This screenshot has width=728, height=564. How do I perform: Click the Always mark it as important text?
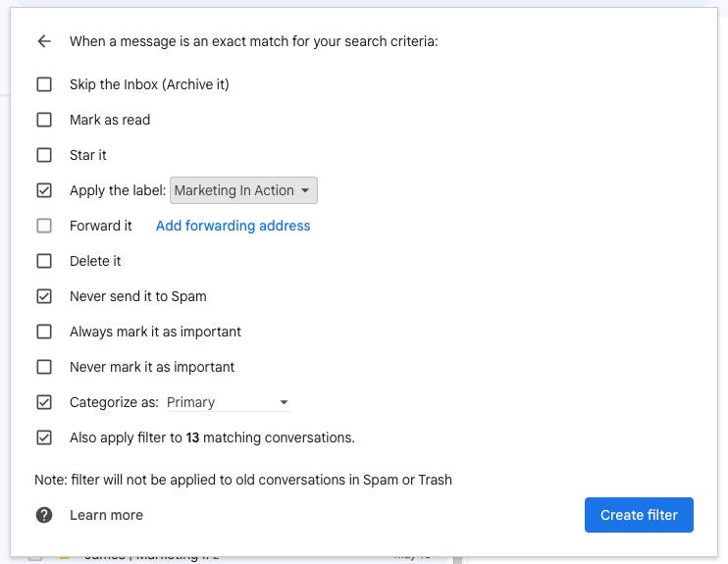pos(155,332)
